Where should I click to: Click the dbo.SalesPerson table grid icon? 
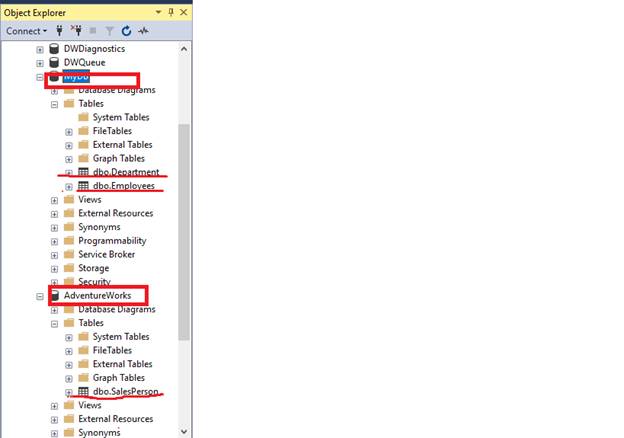click(83, 391)
